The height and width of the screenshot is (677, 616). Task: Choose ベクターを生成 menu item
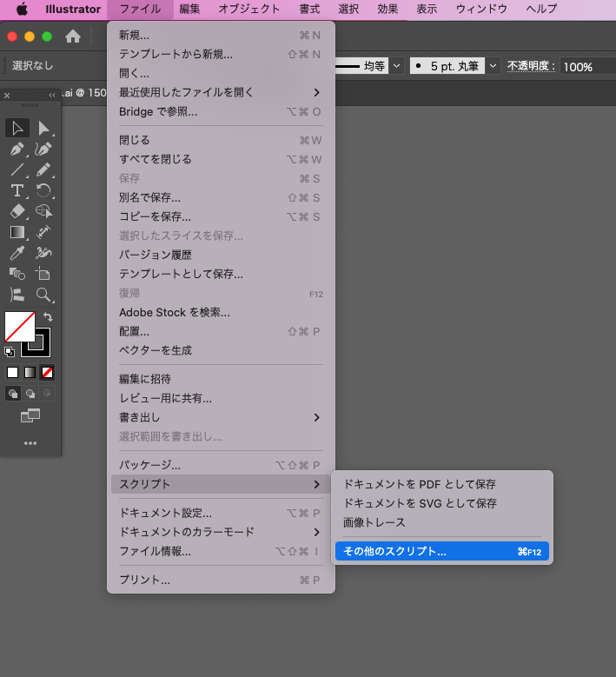221,350
